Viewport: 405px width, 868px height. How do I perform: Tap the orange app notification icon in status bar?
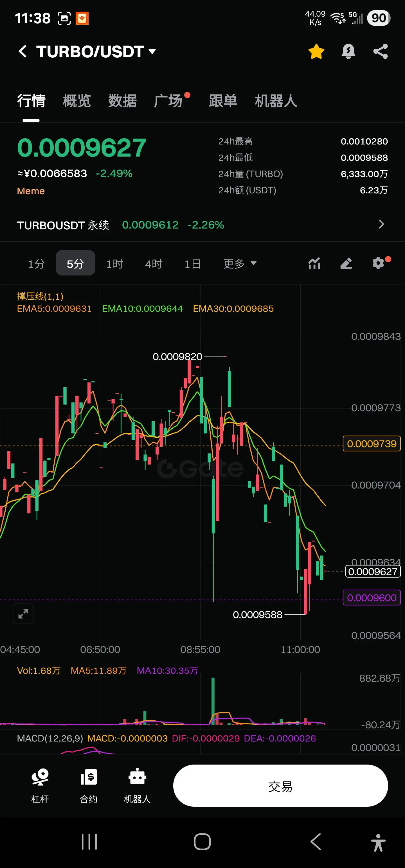82,18
